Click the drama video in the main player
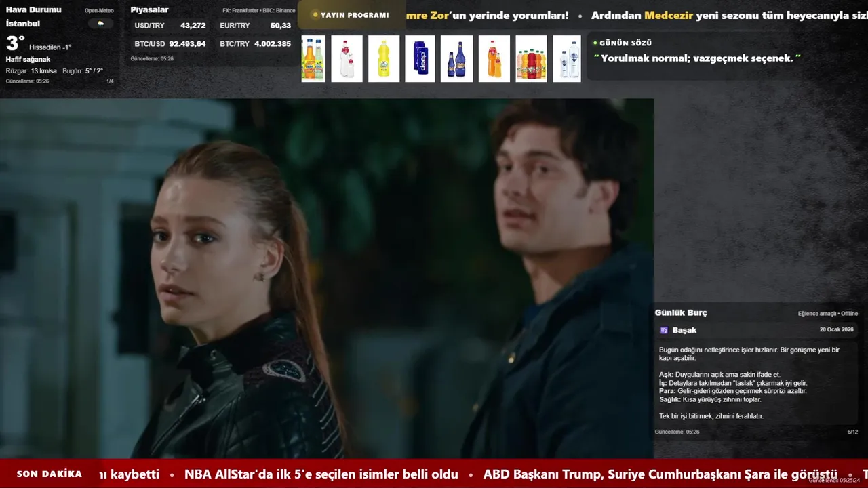The image size is (868, 488). click(327, 279)
